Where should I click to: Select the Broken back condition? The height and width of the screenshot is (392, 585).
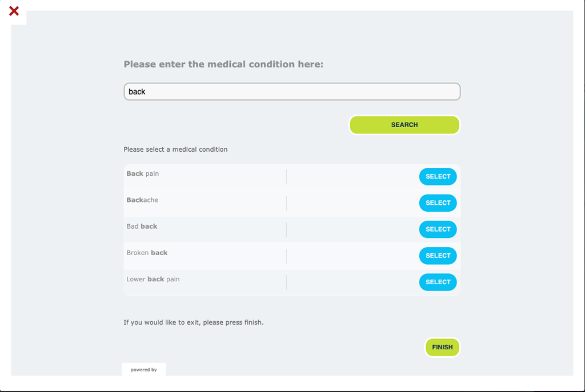click(438, 256)
